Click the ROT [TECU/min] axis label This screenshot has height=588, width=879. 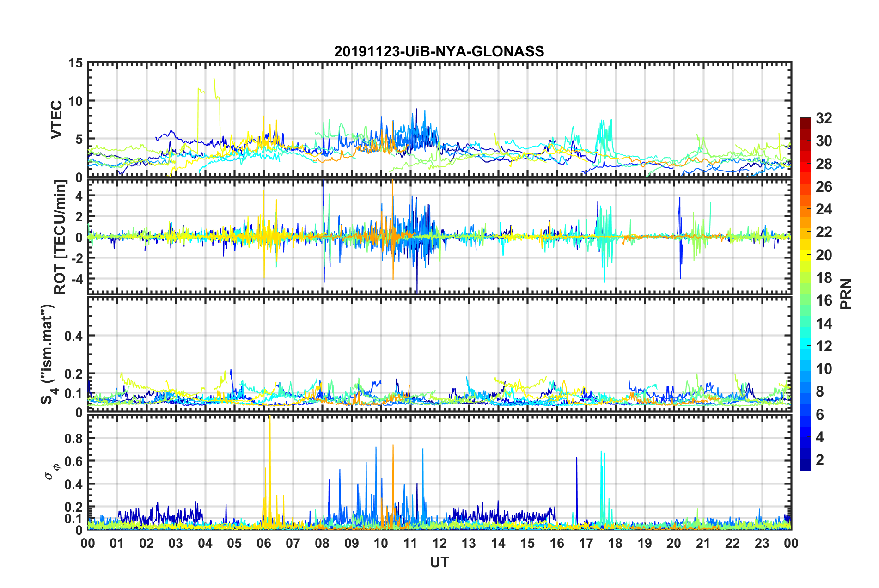point(60,237)
